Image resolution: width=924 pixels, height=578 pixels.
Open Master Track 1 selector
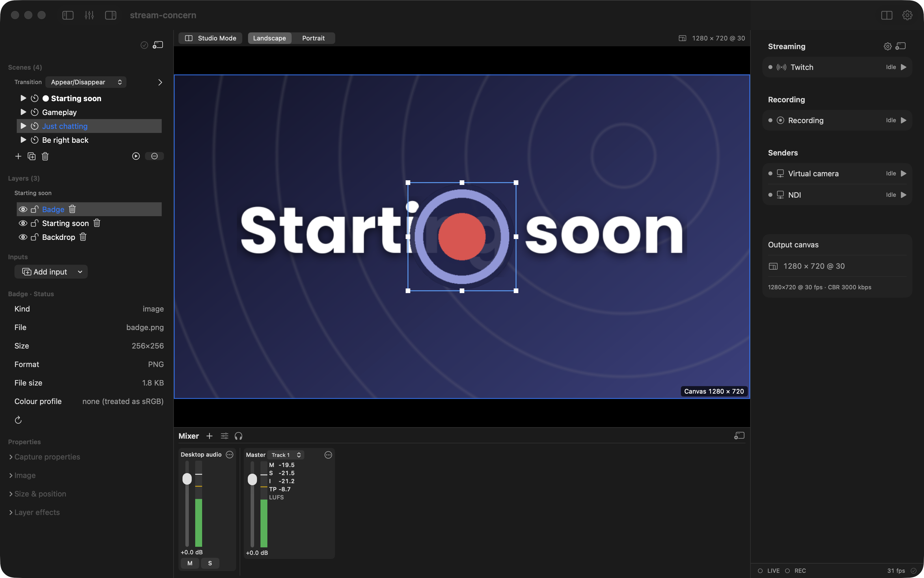[x=286, y=455]
